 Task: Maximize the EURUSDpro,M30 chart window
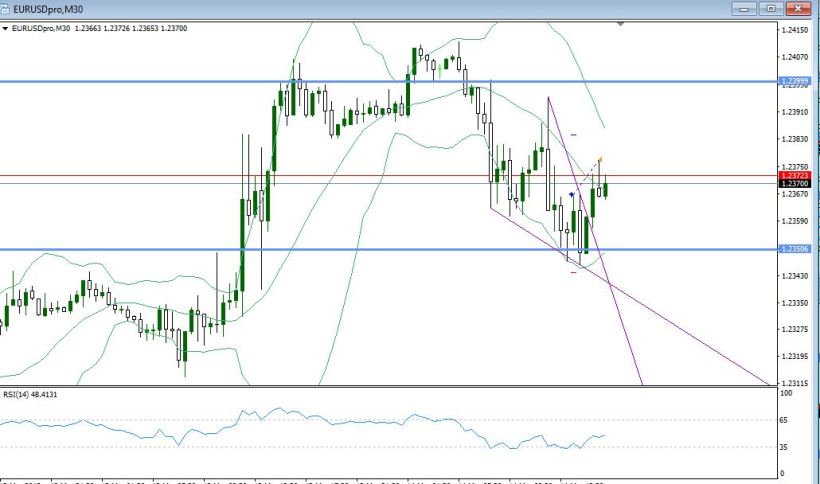(771, 8)
